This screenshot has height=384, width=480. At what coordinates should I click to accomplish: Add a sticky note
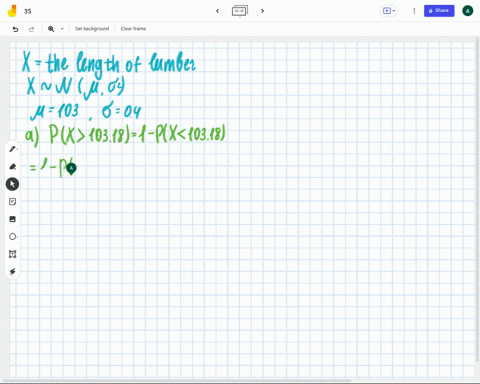point(13,202)
